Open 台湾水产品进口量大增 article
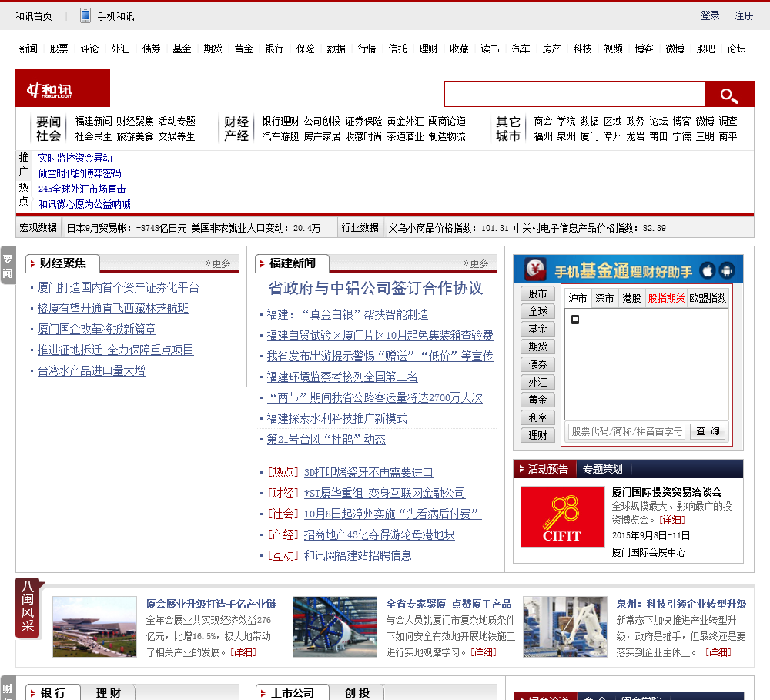Viewport: 770px width, 700px height. 92,371
